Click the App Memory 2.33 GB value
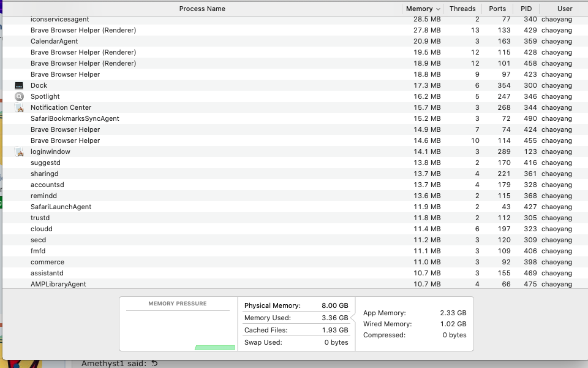 [x=453, y=313]
